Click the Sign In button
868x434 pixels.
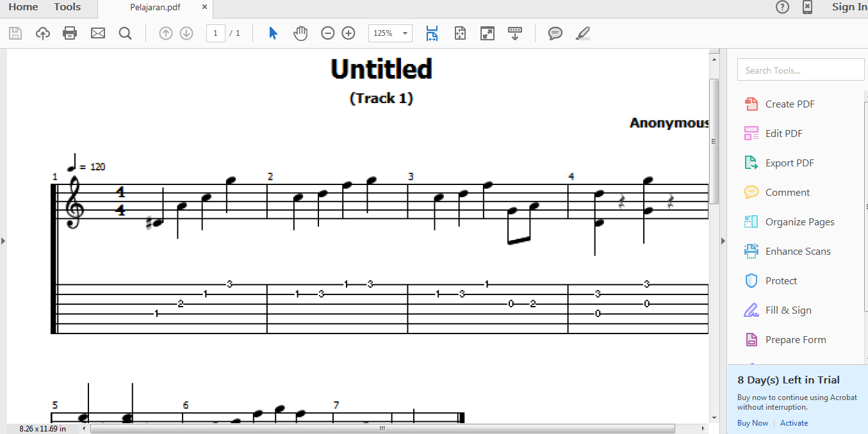coord(849,7)
